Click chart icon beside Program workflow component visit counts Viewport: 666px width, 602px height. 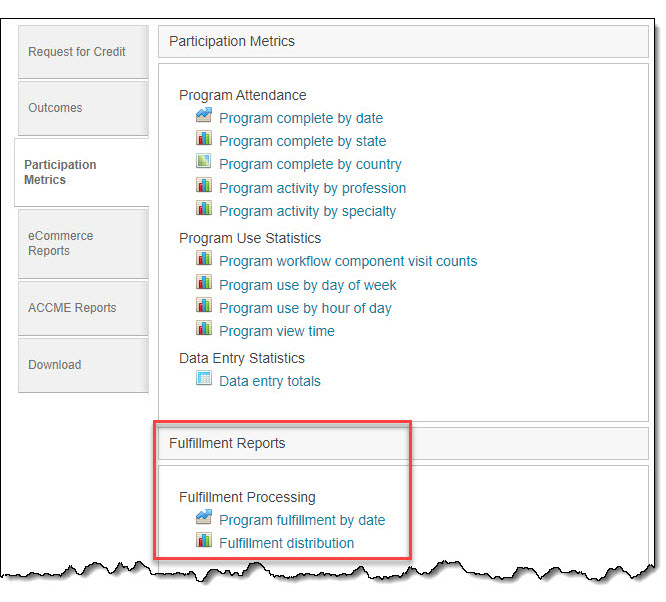coord(204,260)
